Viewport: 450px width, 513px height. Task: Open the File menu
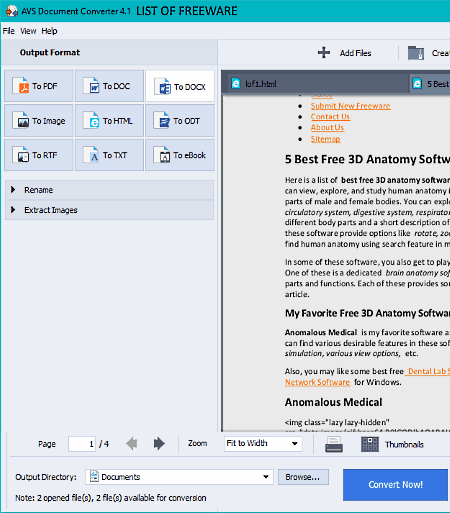[x=9, y=31]
